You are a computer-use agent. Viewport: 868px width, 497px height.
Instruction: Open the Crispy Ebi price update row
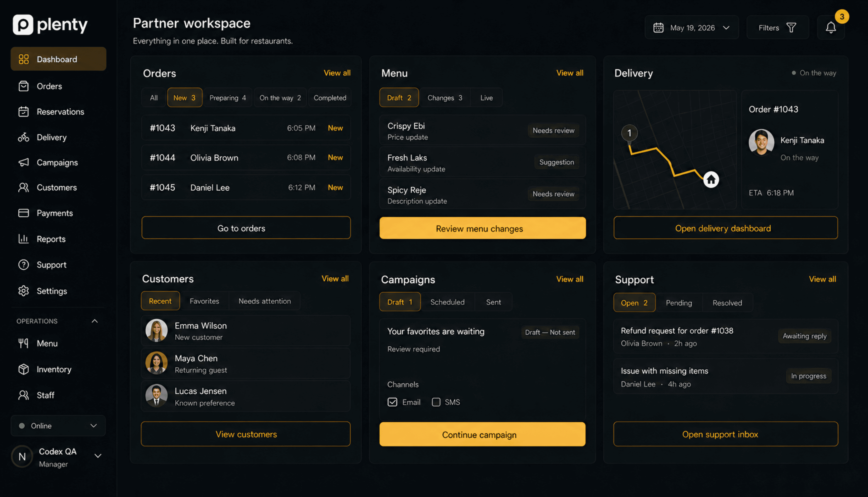pyautogui.click(x=482, y=130)
